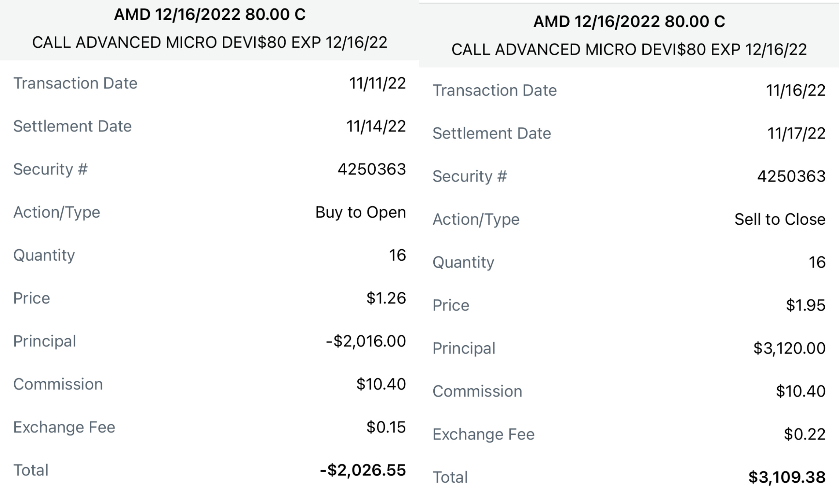Click the left Quantity label
Viewport: 839px width, 504px height.
click(x=44, y=255)
